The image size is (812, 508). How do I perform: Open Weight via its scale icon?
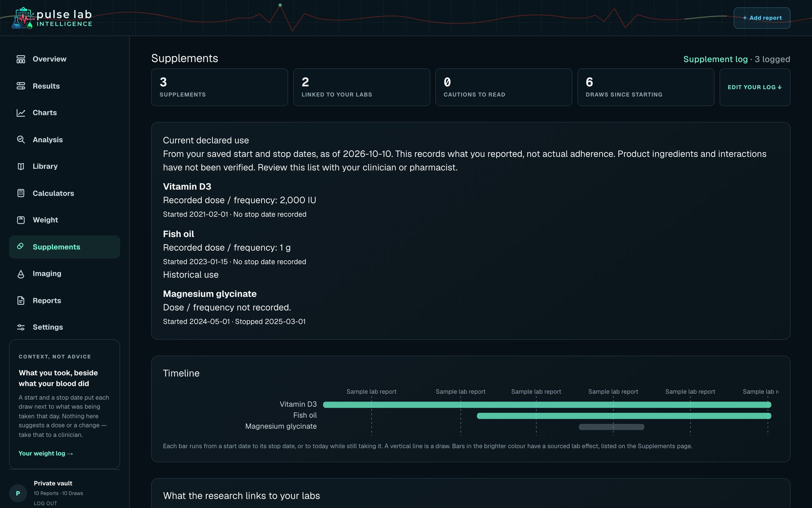(x=21, y=220)
